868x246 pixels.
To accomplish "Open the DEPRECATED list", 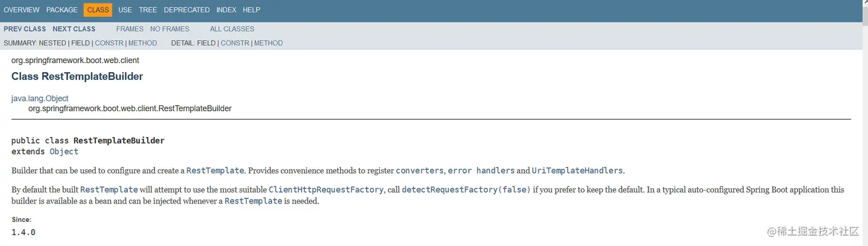I will (x=187, y=10).
